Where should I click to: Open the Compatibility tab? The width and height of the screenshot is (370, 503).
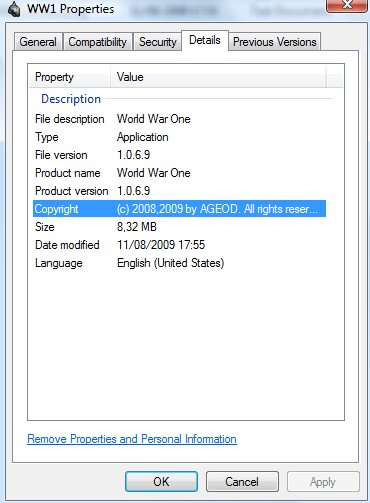coord(98,42)
